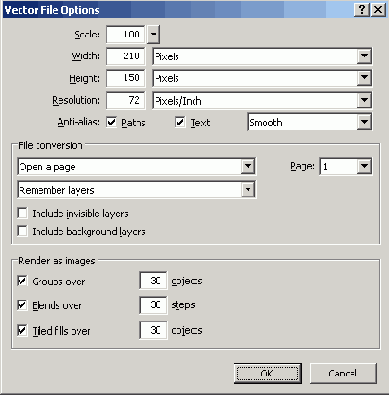
Task: Open the 'Open a page' dropdown
Action: [x=248, y=166]
